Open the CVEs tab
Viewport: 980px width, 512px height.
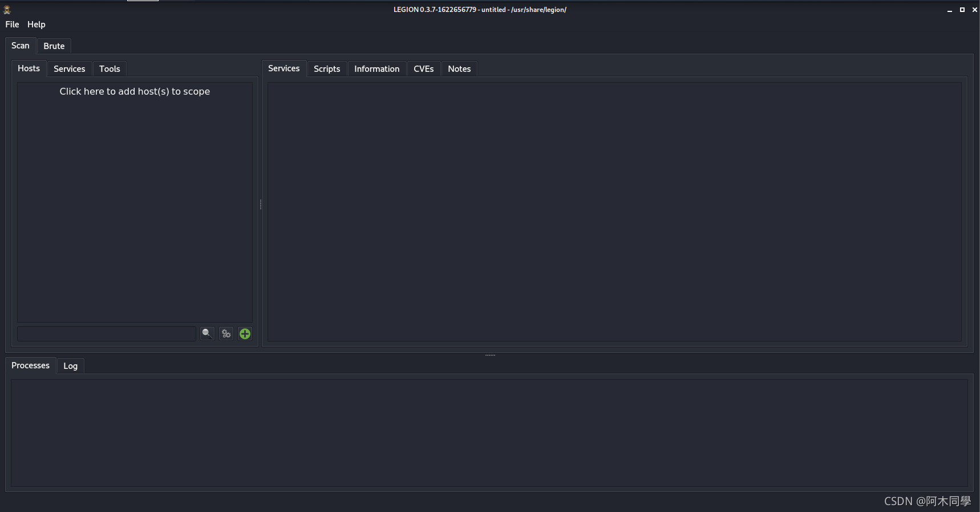click(424, 69)
